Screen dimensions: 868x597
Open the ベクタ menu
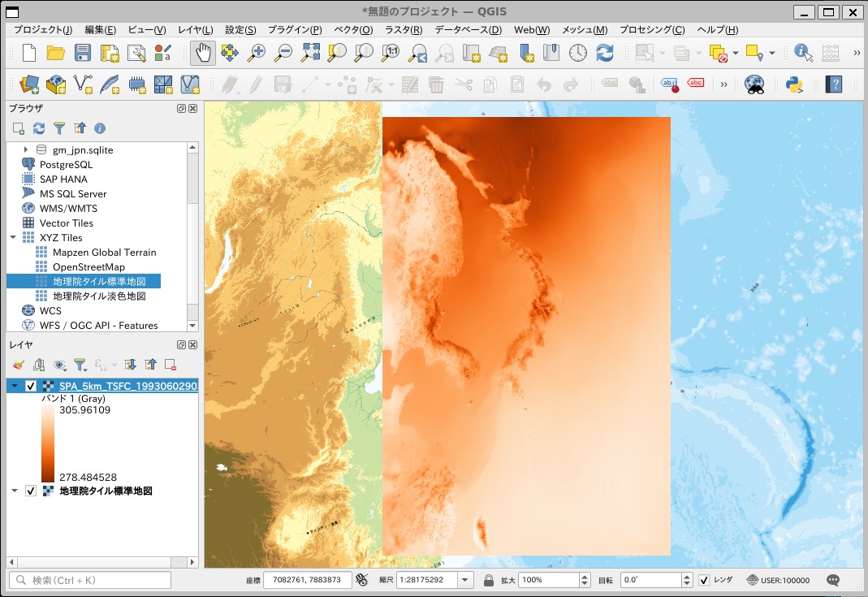(x=353, y=30)
